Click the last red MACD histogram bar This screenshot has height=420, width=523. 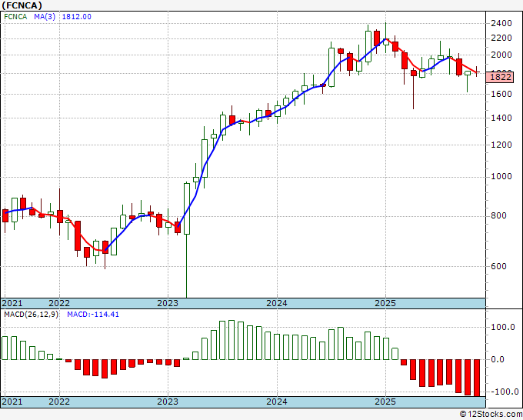pyautogui.click(x=477, y=378)
